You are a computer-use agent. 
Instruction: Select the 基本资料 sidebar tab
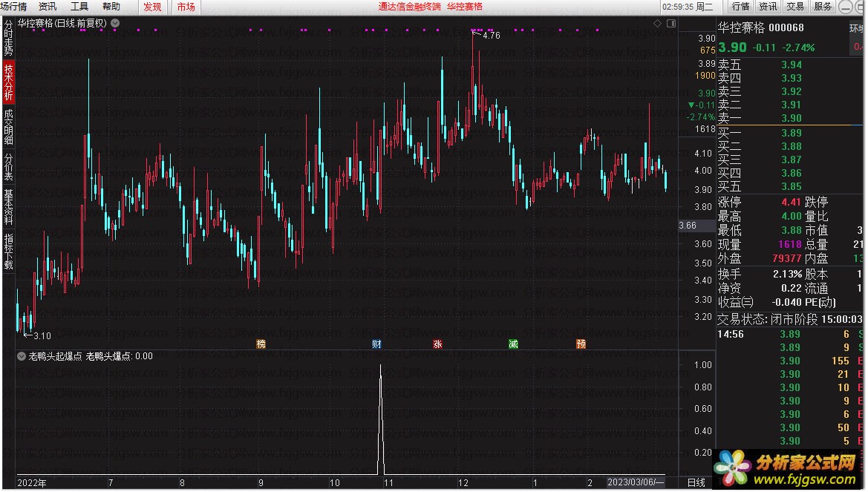8,207
